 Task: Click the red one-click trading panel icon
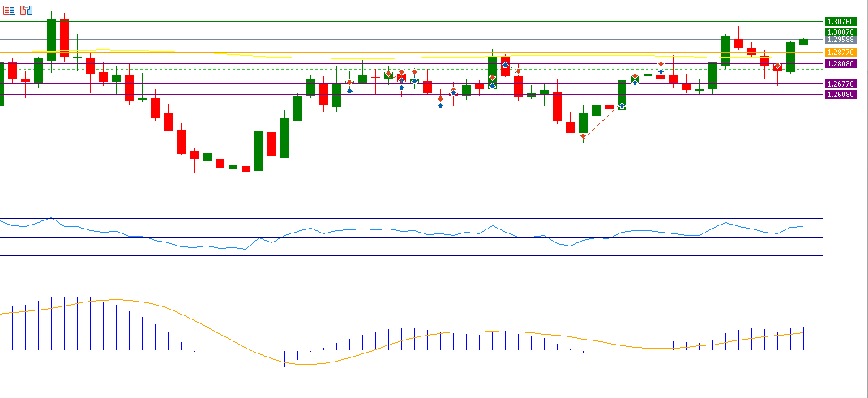coord(9,10)
